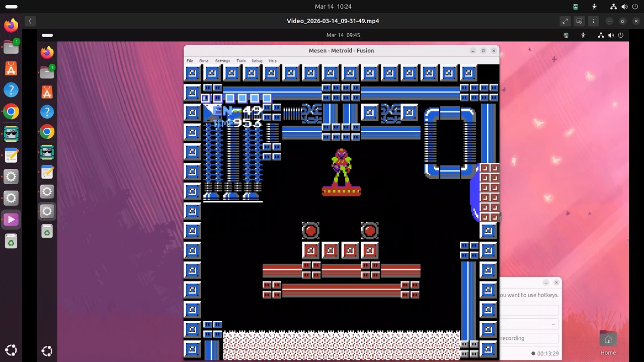Click Activities pill in the outer top bar

click(11, 7)
